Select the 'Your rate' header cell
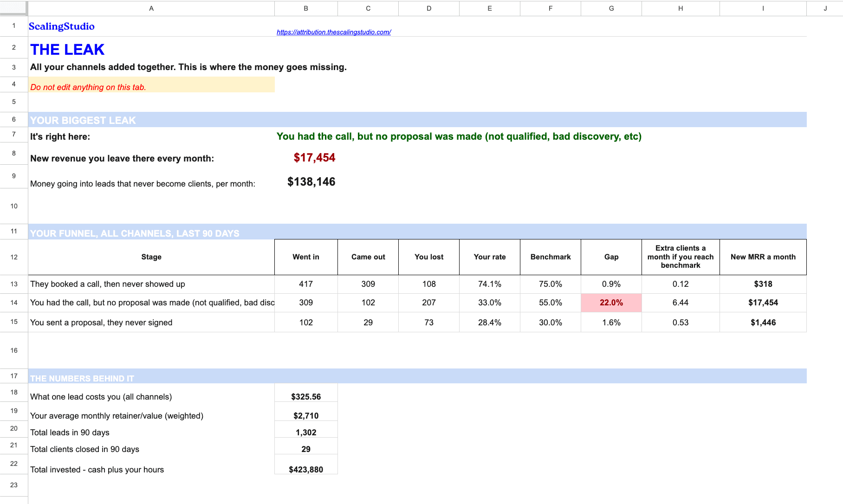Viewport: 843px width, 504px height. tap(490, 257)
